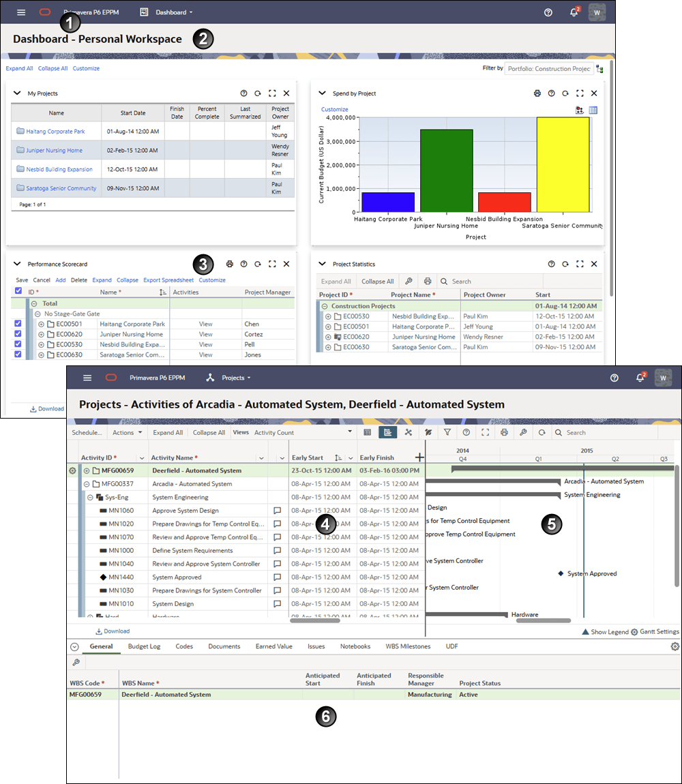Uncheck the EC00630 row in Performance Scorecard
This screenshot has height=784, width=682.
pyautogui.click(x=18, y=354)
